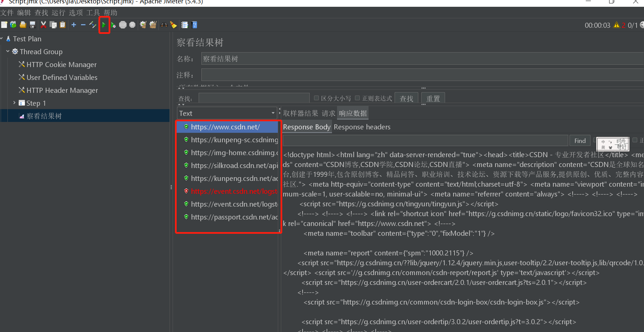
Task: Click the 注释 comment input field
Action: tap(422, 75)
